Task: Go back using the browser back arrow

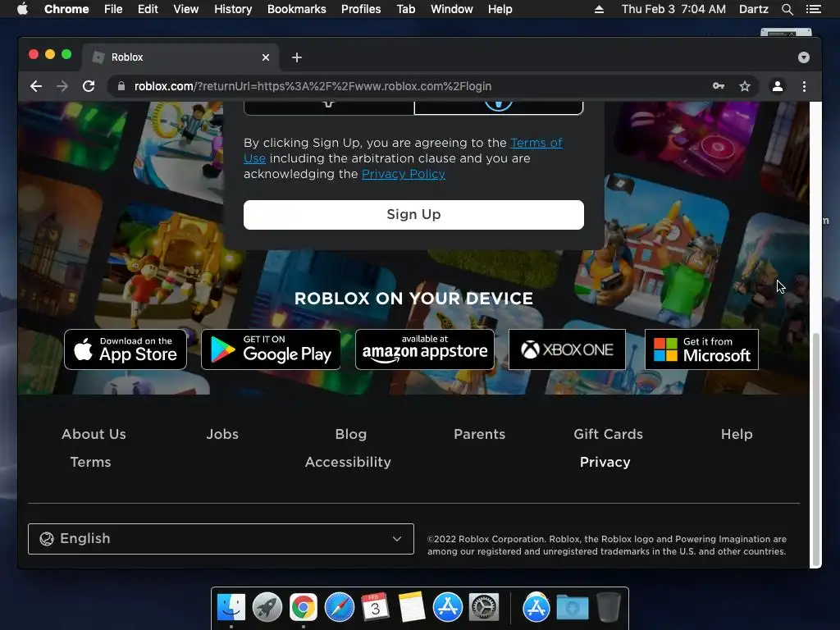Action: [36, 86]
